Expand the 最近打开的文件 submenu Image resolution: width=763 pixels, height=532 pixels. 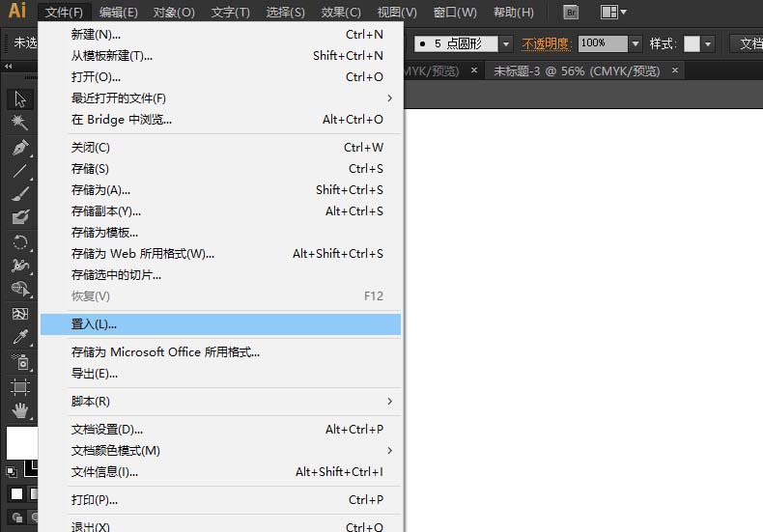coord(389,98)
